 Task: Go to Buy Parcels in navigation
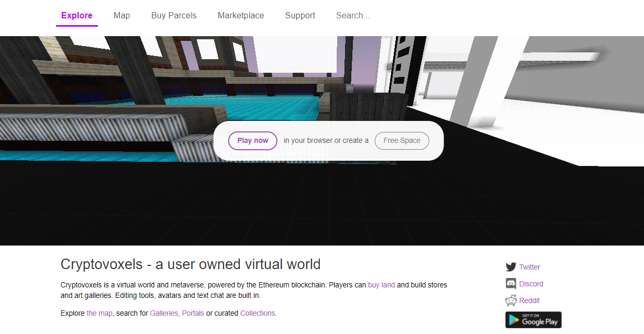(x=174, y=16)
